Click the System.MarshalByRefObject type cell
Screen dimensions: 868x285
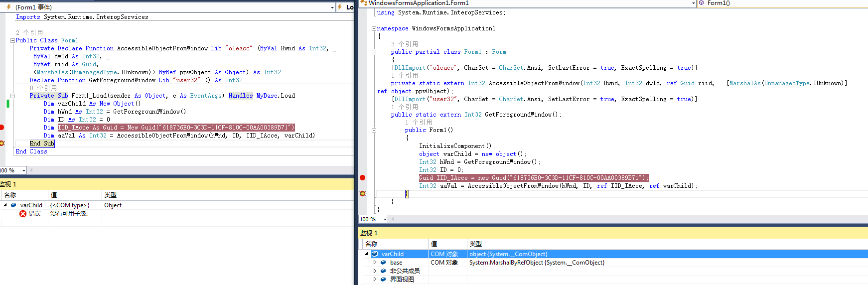537,263
